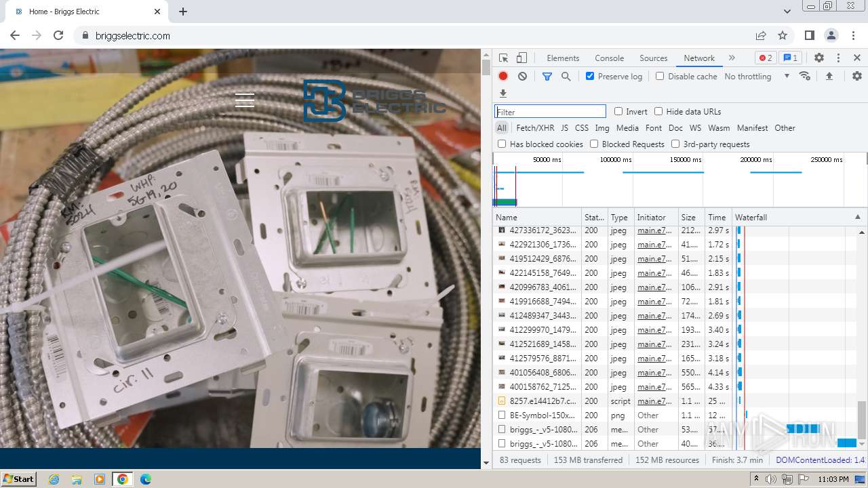868x488 pixels.
Task: Open the network search magnifier
Action: pos(566,77)
